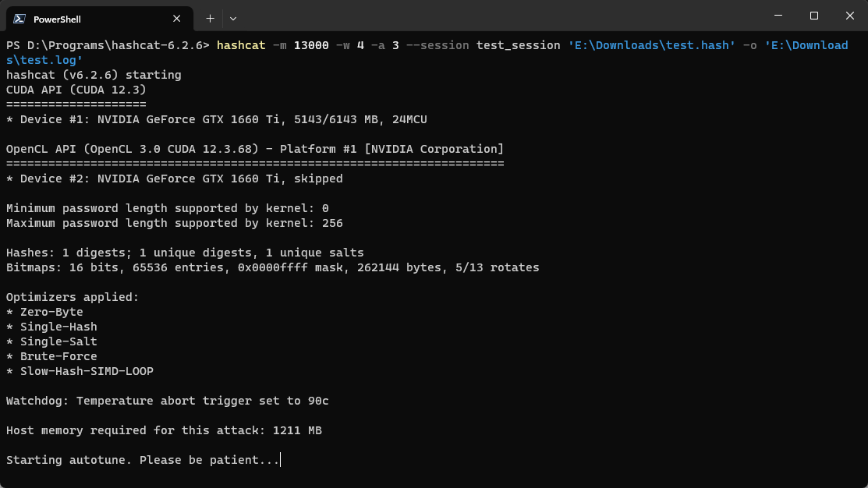Close the terminal window
This screenshot has width=868, height=488.
(x=849, y=16)
